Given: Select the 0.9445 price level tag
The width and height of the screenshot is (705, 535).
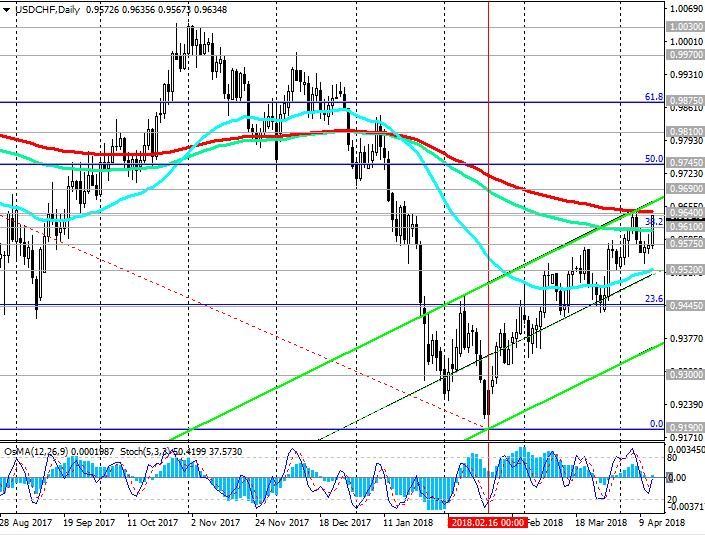Looking at the screenshot, I should 685,305.
